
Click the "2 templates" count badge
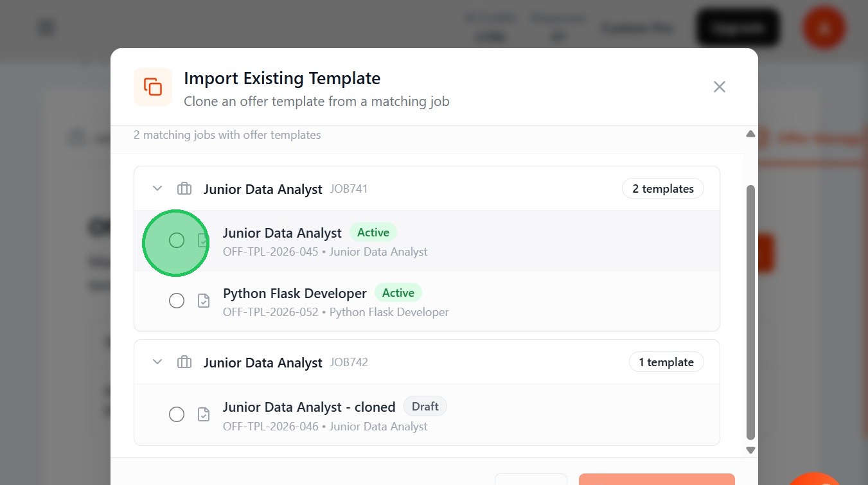click(x=662, y=189)
